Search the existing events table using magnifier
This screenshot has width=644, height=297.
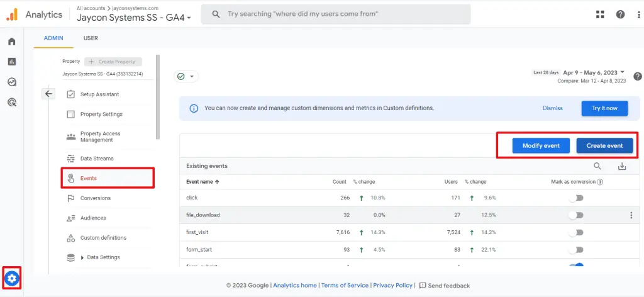click(x=597, y=166)
